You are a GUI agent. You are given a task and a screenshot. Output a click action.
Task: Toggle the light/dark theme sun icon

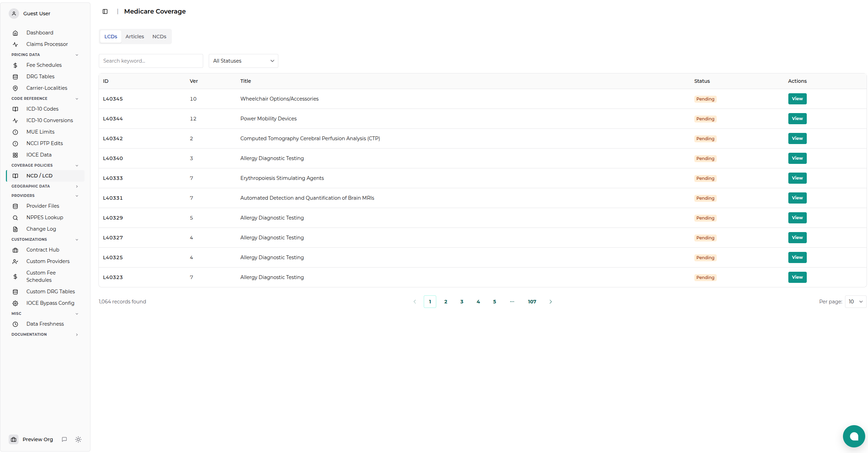(x=78, y=439)
